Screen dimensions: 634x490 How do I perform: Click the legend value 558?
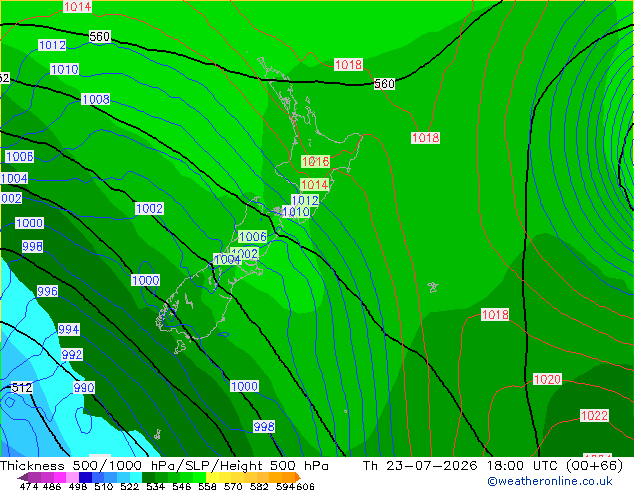[207, 486]
